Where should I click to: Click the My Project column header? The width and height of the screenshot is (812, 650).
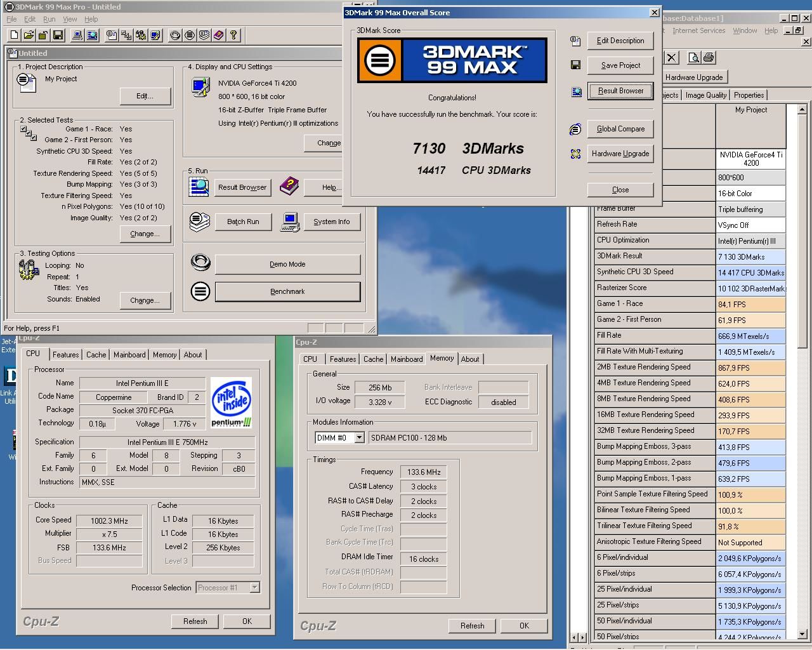pos(751,126)
